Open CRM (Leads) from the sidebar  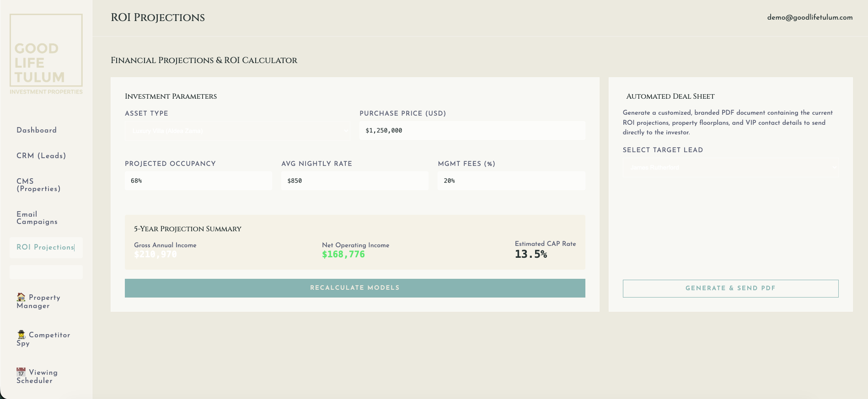click(x=41, y=156)
